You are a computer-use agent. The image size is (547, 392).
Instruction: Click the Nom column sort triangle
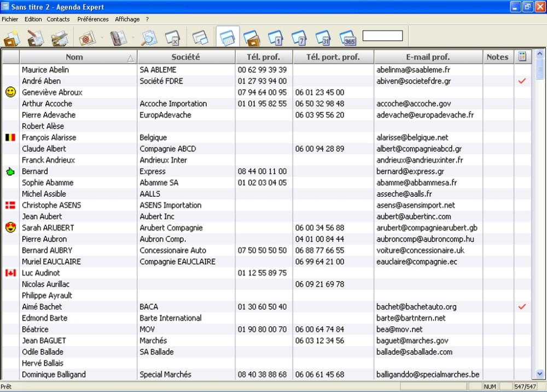coord(130,57)
